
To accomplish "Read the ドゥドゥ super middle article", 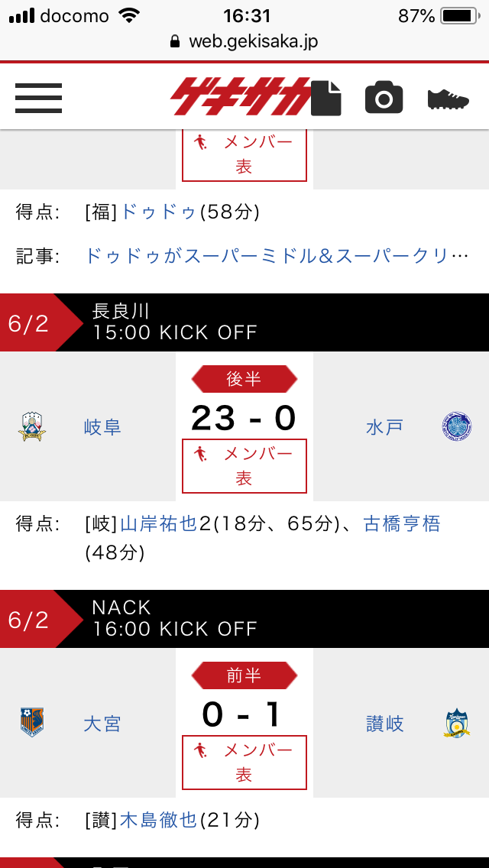I will click(x=276, y=255).
